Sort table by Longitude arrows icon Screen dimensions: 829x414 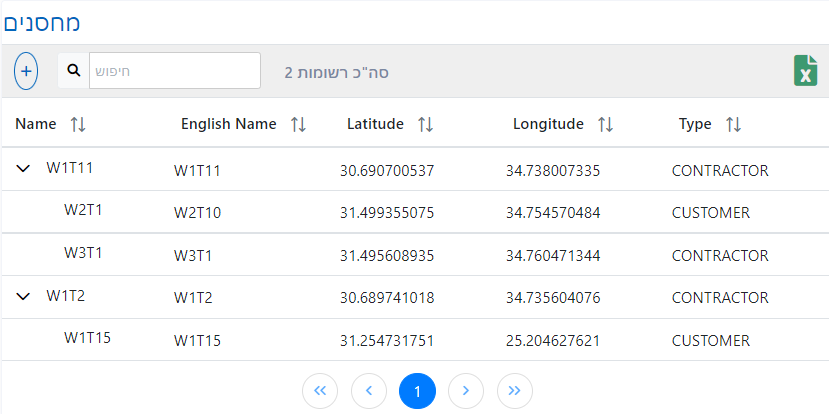coord(604,125)
